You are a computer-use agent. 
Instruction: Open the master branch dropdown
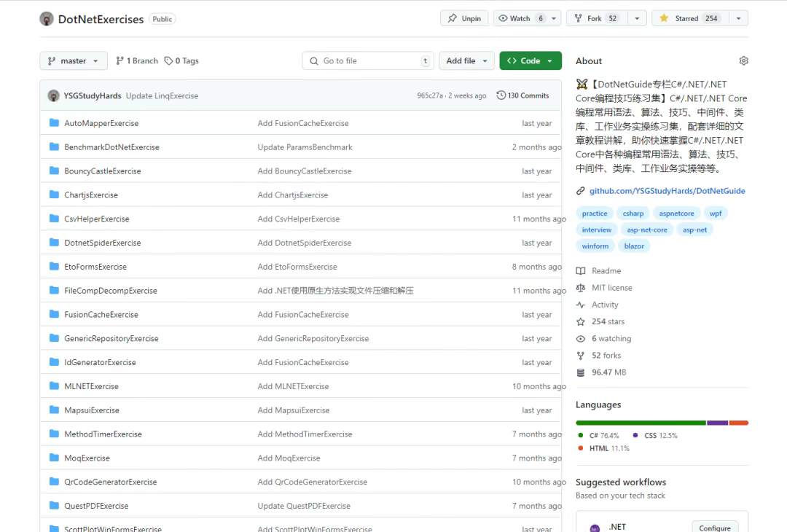(x=73, y=61)
